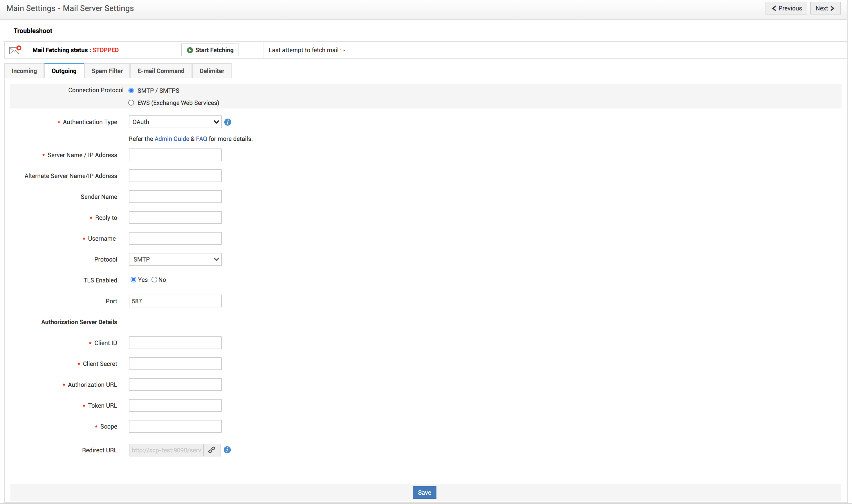Select the SMTP / SMTPS connection protocol
This screenshot has height=504, width=852.
pos(131,91)
